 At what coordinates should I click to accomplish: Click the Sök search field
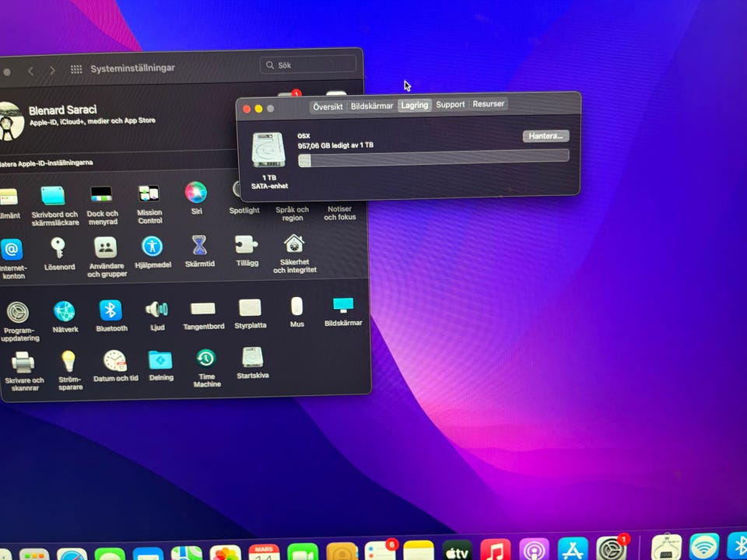click(x=311, y=65)
